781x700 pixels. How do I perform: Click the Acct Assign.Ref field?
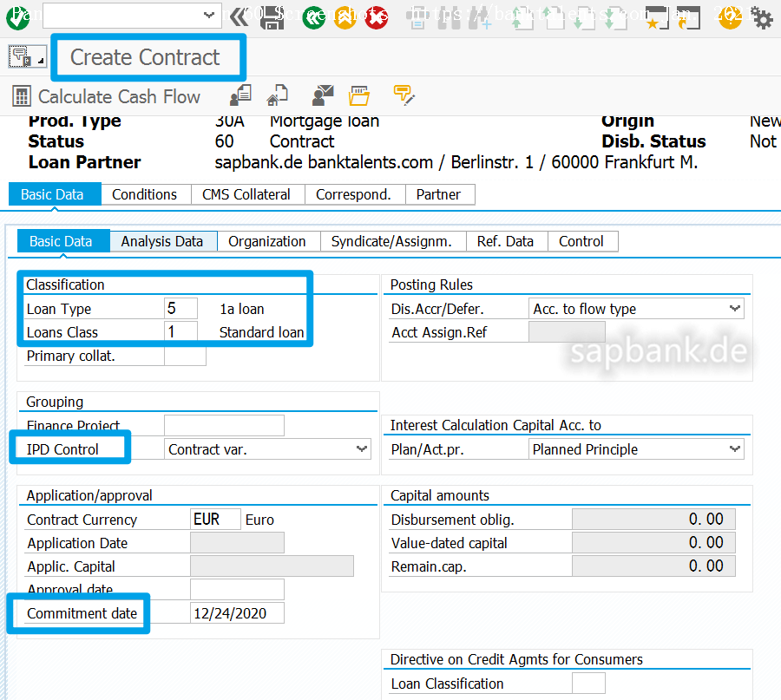(567, 332)
